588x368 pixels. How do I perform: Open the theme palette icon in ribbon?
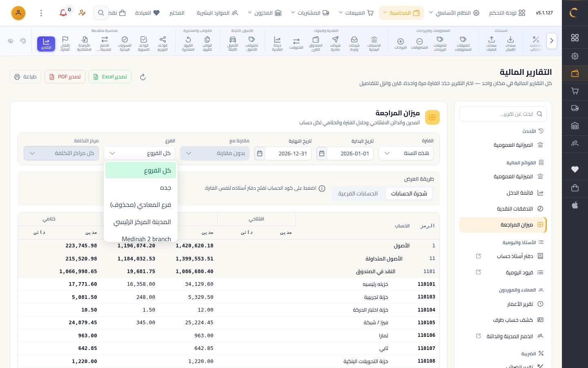click(23, 41)
